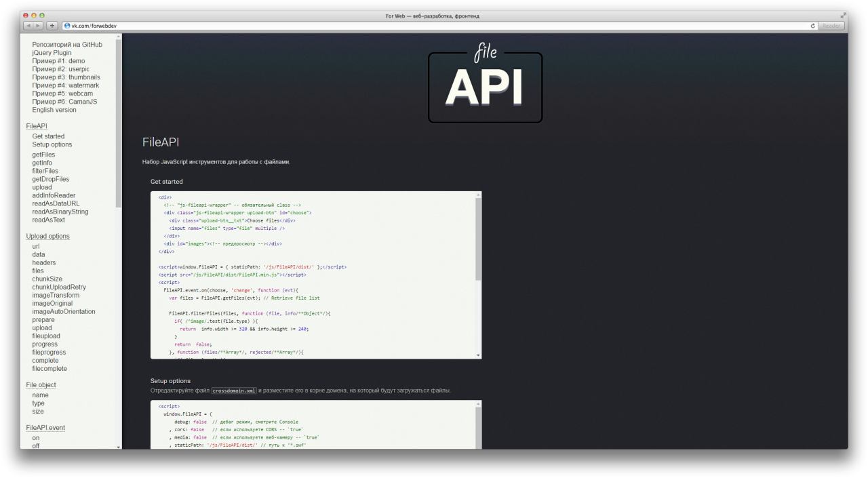Select getDropFiles in the sidebar
The width and height of the screenshot is (868, 478).
pos(50,179)
